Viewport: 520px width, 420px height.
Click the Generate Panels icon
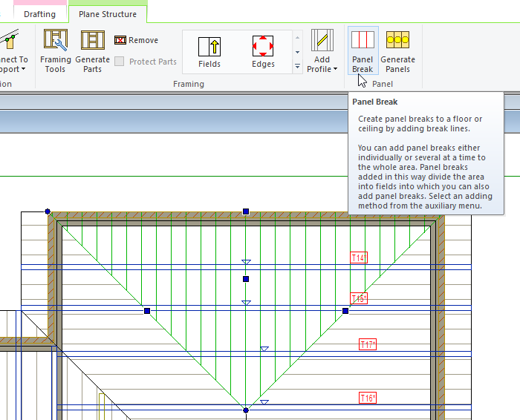click(397, 50)
